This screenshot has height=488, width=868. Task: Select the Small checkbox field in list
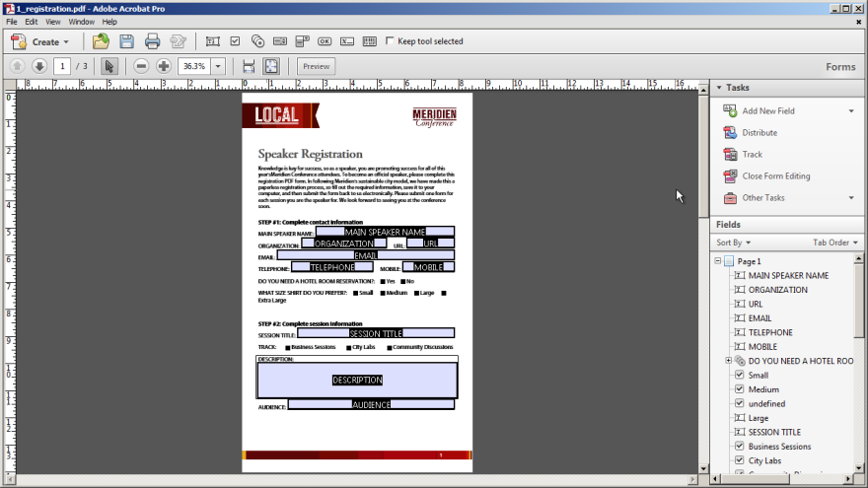(x=758, y=376)
